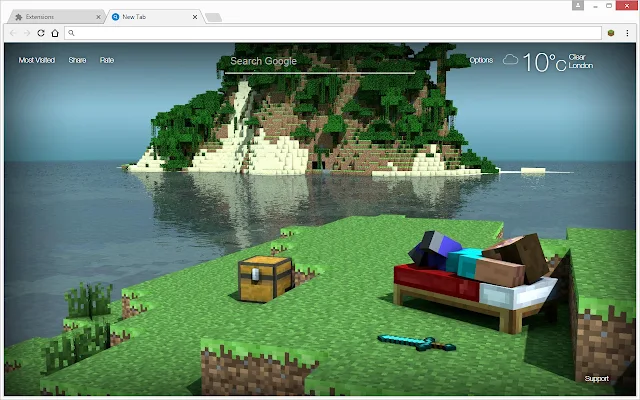Close the Extensions tab
Viewport: 640px width, 400px height.
[x=98, y=17]
